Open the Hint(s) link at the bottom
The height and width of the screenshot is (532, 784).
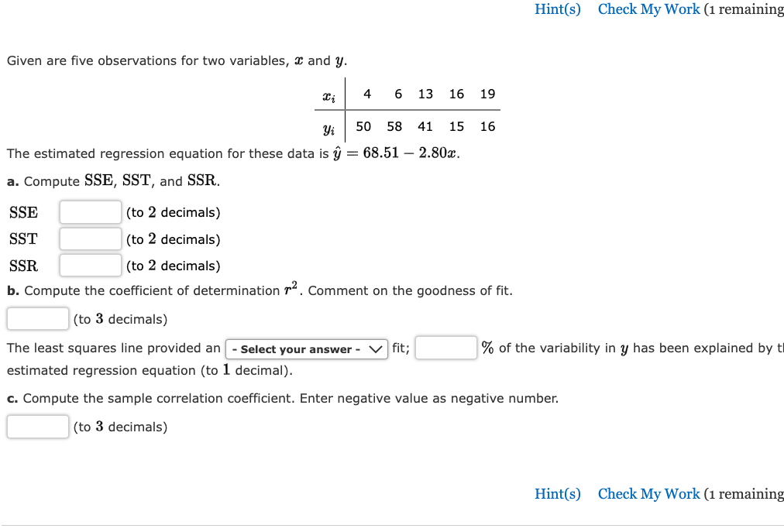click(x=558, y=494)
